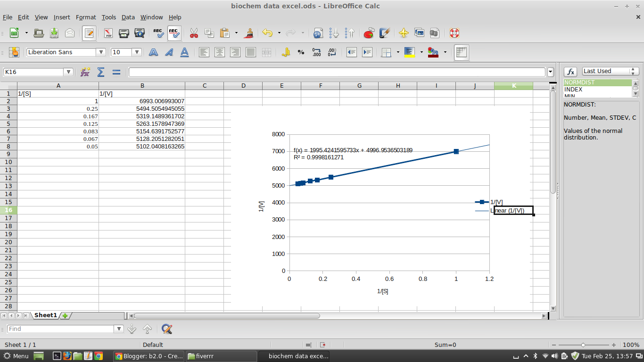Open the Print Preview
The image size is (644, 362).
tap(139, 33)
